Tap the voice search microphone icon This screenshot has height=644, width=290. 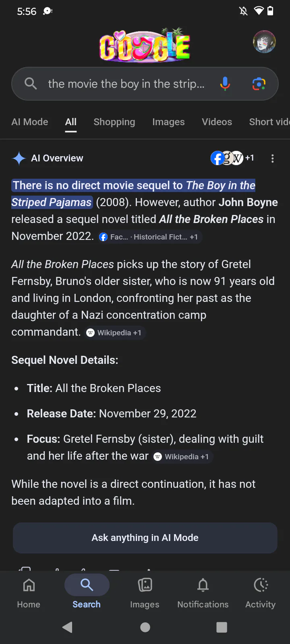[x=225, y=84]
